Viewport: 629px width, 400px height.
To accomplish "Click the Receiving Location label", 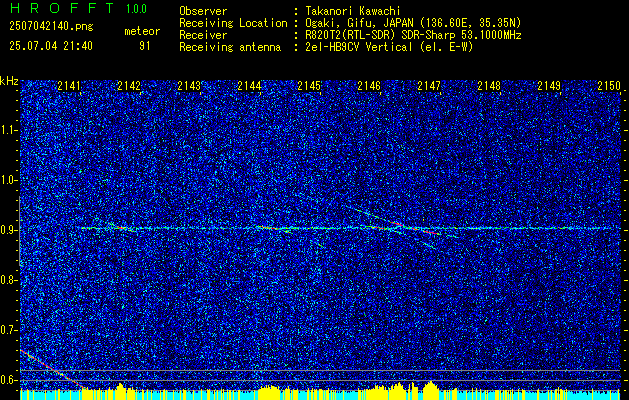I will (x=233, y=23).
